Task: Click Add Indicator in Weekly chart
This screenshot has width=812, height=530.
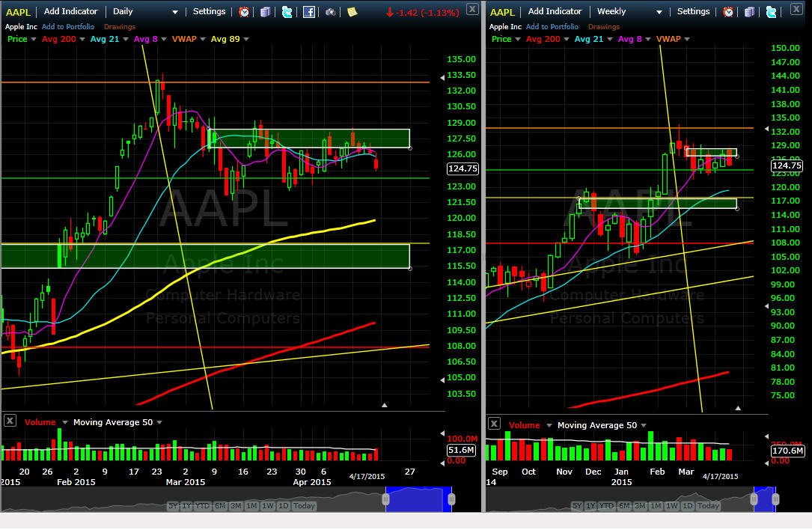Action: pyautogui.click(x=555, y=11)
